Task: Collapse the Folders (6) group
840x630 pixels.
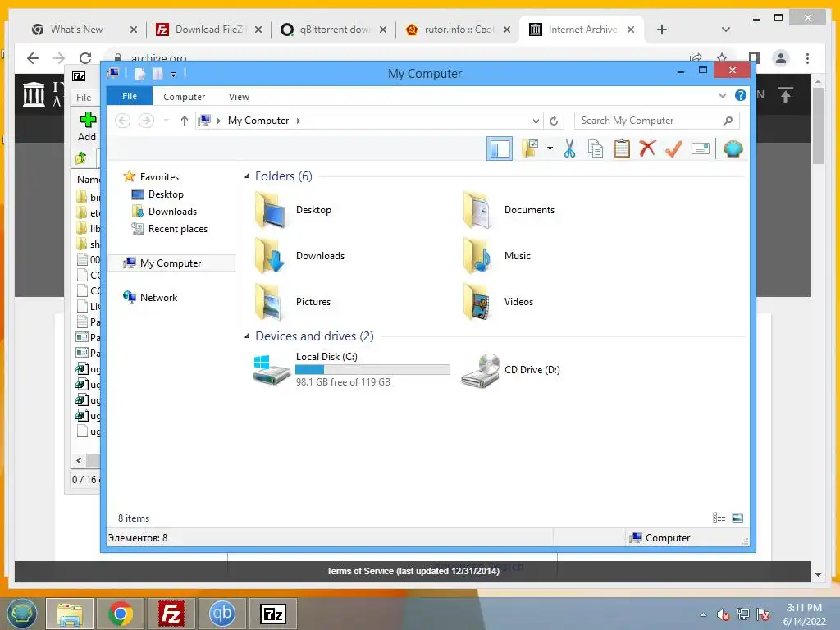Action: [247, 176]
